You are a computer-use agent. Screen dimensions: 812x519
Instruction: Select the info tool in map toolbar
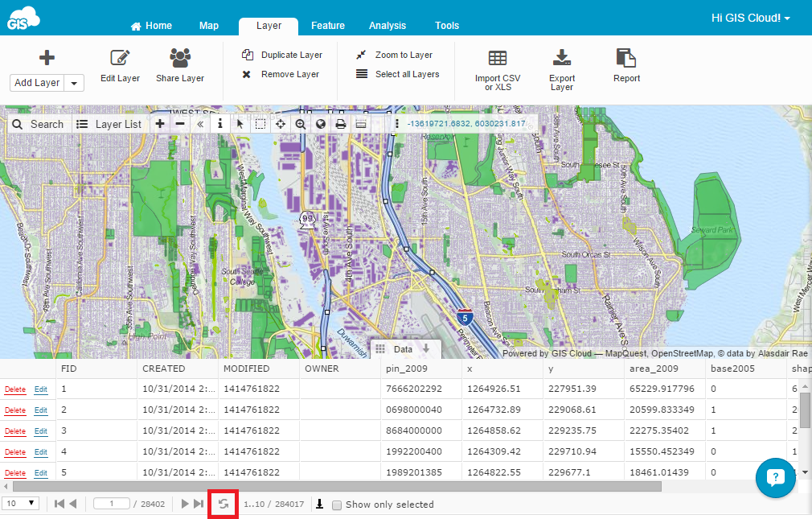(x=219, y=124)
